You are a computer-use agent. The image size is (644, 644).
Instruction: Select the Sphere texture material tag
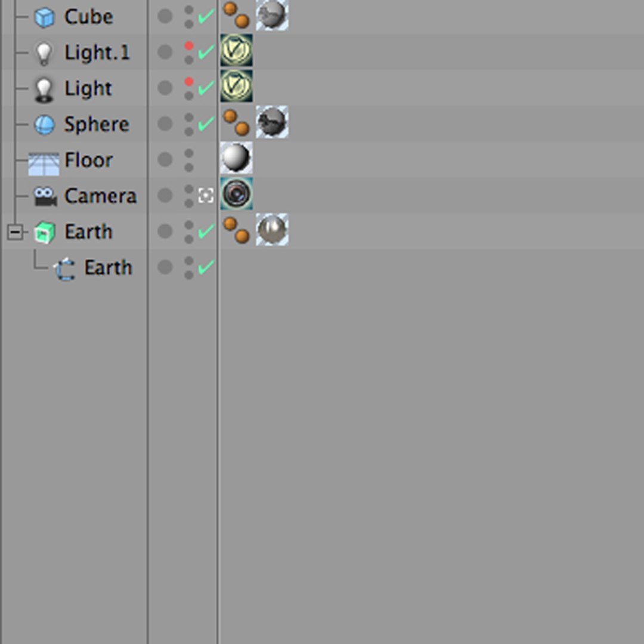tap(272, 122)
